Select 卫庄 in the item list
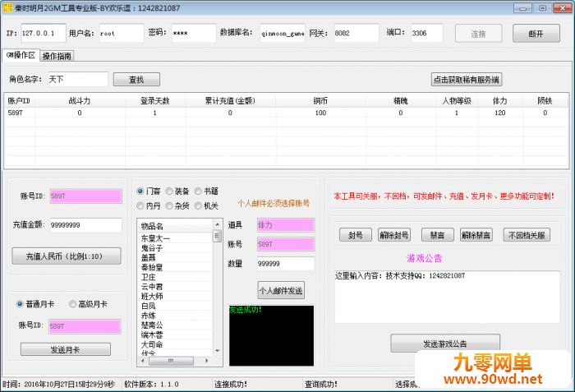This screenshot has height=392, width=575. pyautogui.click(x=175, y=277)
